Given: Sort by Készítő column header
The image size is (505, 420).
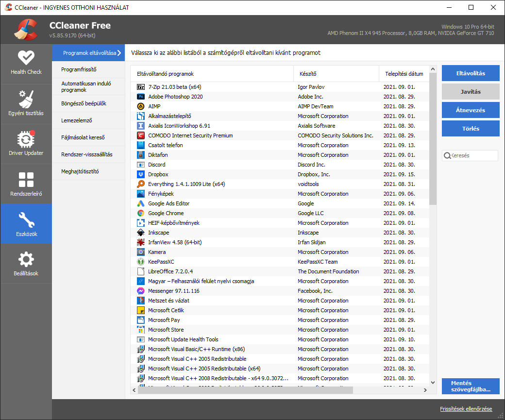Looking at the screenshot, I should tap(336, 74).
